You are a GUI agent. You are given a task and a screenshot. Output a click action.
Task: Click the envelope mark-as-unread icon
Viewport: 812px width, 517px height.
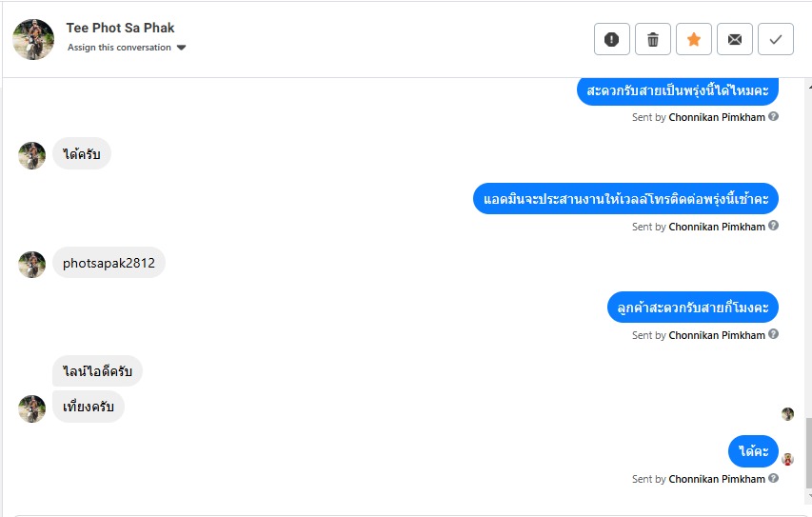pyautogui.click(x=734, y=39)
